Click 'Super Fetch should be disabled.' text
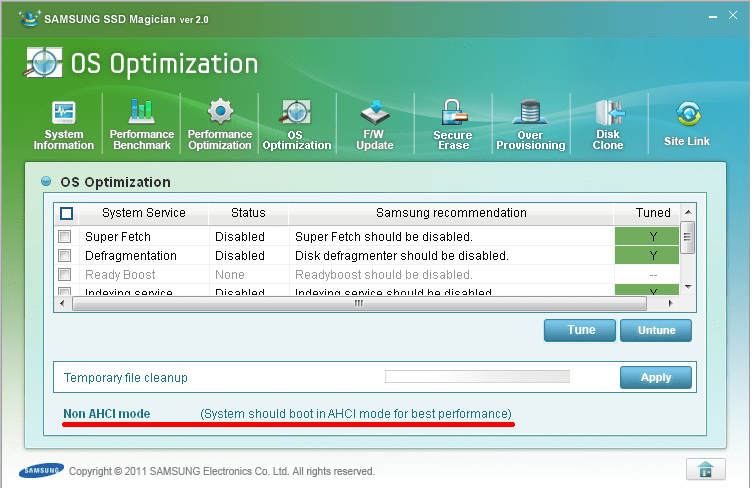Viewport: 753px width, 488px height. pos(384,236)
